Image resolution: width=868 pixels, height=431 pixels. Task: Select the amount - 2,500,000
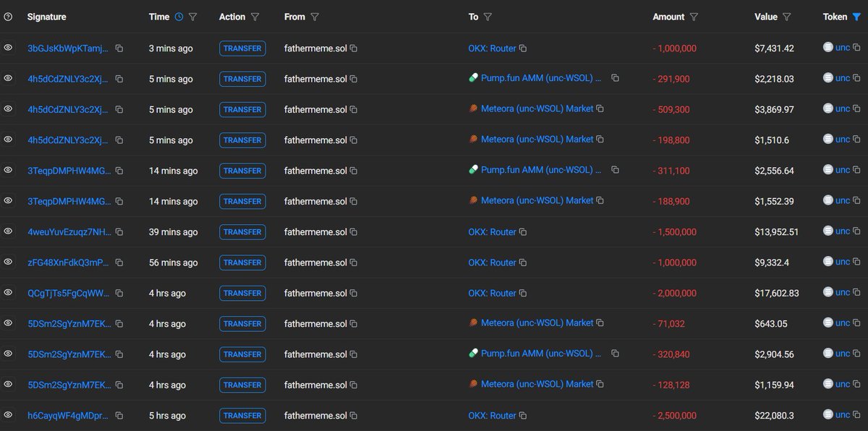point(675,416)
